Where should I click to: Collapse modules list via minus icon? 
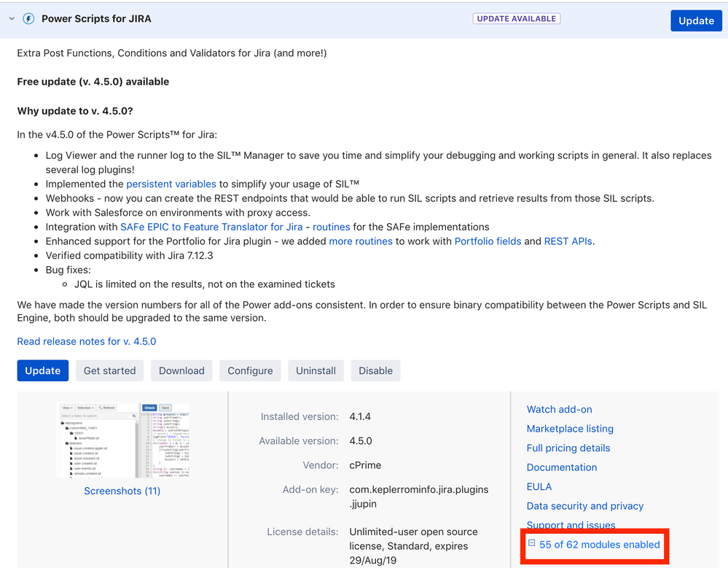[531, 543]
